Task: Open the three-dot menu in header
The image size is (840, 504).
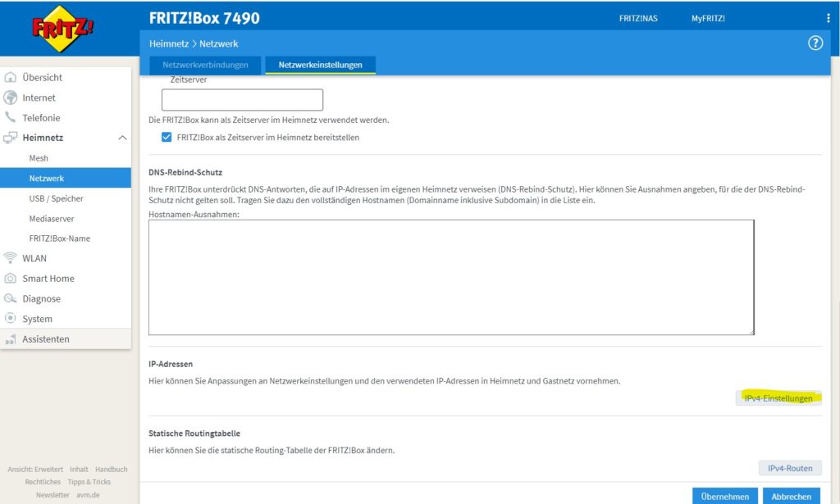Action: (x=828, y=18)
